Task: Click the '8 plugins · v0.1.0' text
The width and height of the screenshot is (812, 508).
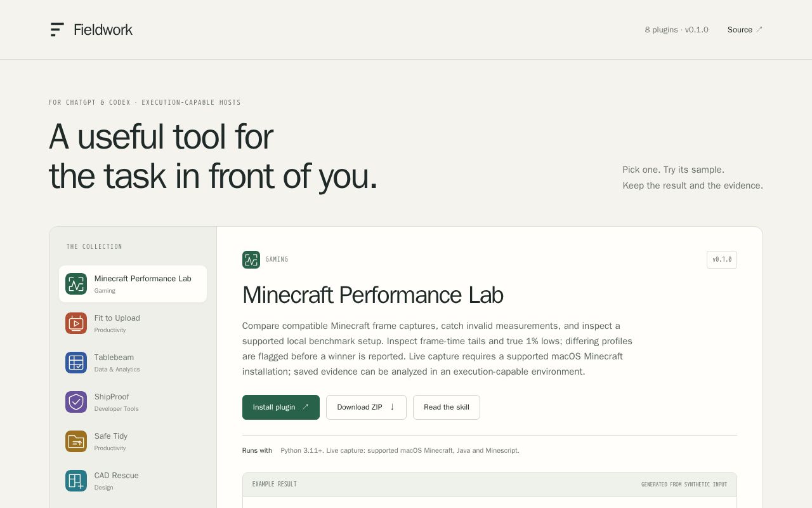Action: coord(676,30)
